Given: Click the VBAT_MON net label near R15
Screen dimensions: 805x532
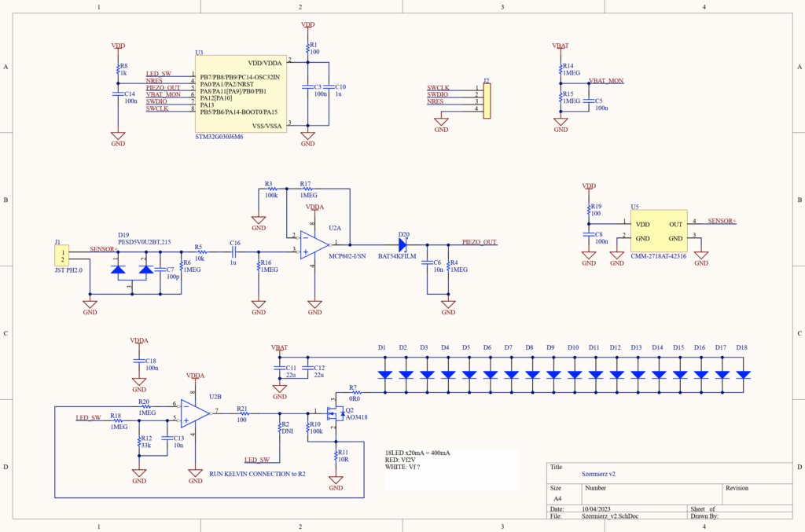Looking at the screenshot, I should 606,81.
